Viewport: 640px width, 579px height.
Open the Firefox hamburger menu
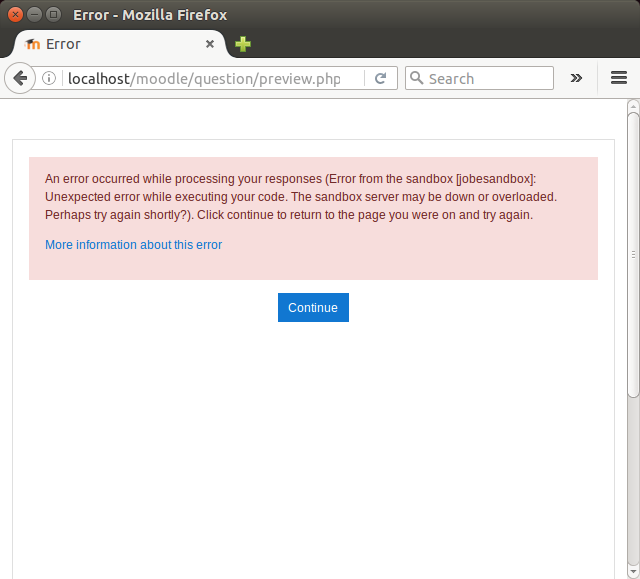pos(618,78)
